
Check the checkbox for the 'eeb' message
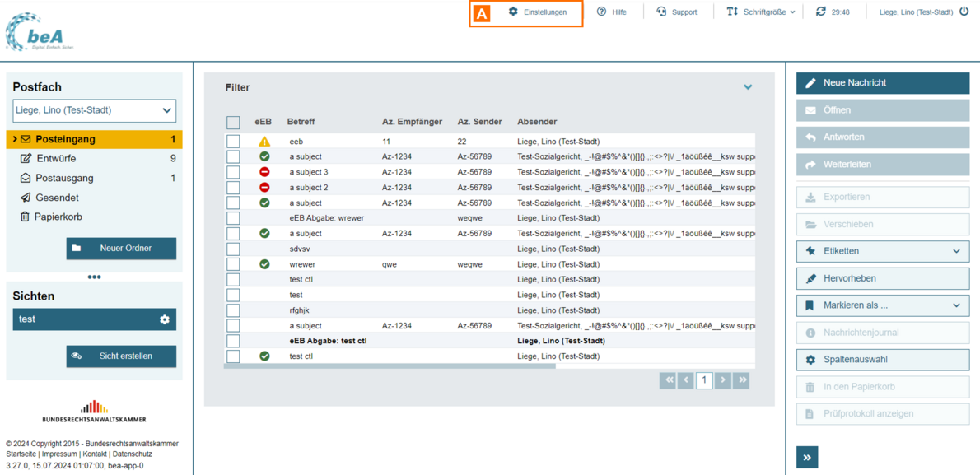233,142
